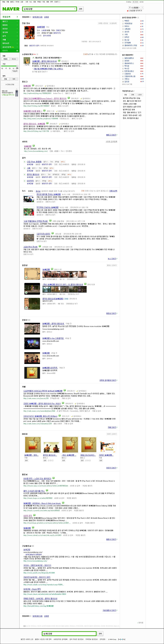This screenshot has height=644, width=164.
Task: Open 가사 lyrics for 다짐 song
Action: click(x=51, y=162)
